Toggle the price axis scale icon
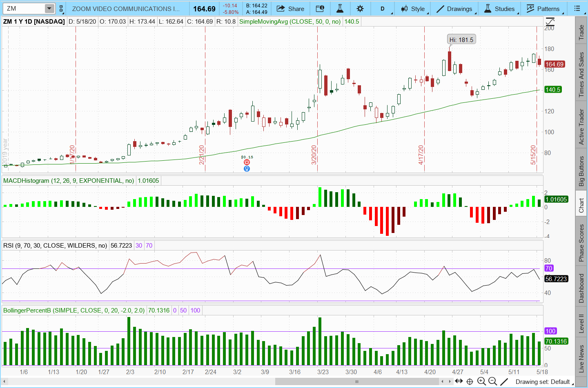 [550, 22]
